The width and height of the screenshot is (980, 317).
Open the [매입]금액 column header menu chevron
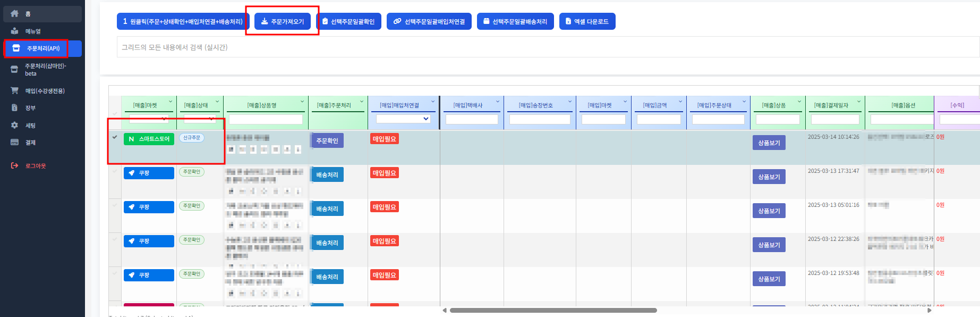pos(680,102)
